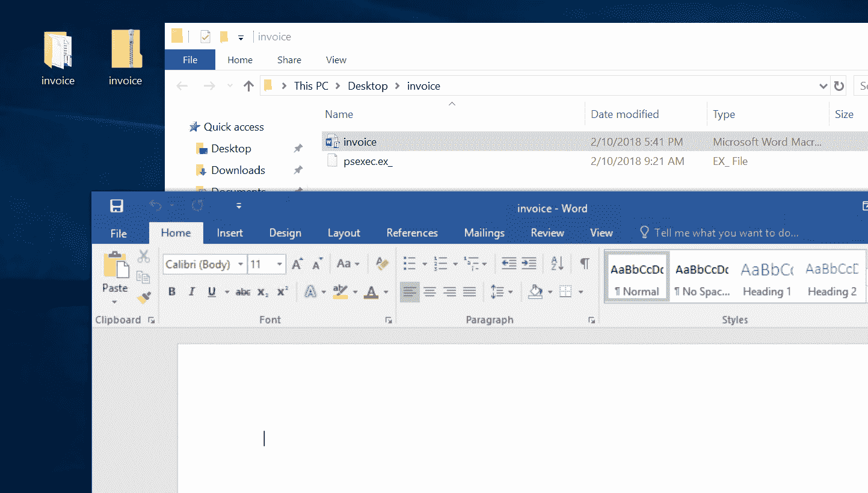868x493 pixels.
Task: Click the Copy icon in Clipboard group
Action: coord(143,277)
